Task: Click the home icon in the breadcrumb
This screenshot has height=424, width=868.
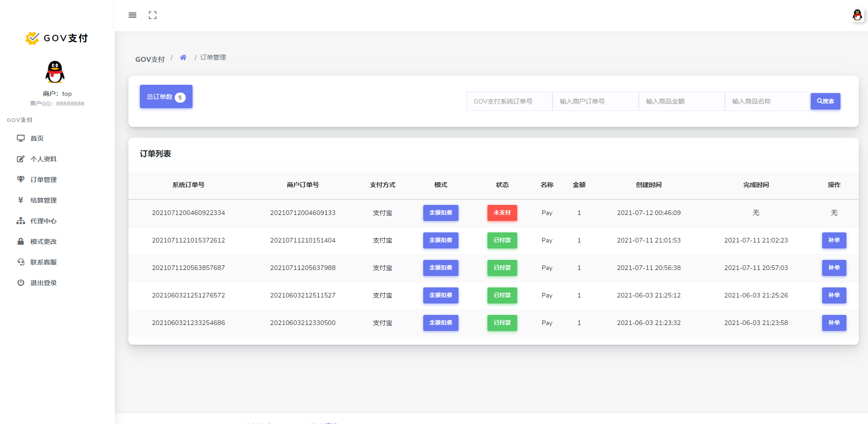Action: pyautogui.click(x=183, y=57)
